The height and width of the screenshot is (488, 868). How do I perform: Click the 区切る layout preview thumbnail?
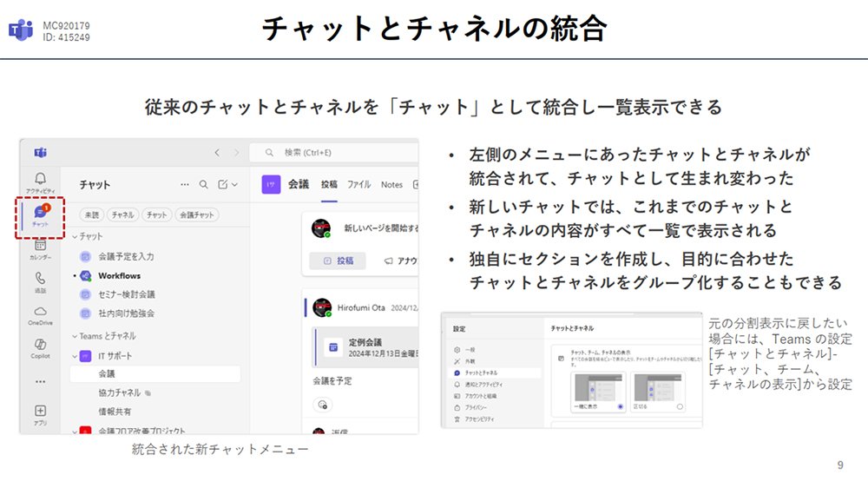[x=658, y=387]
